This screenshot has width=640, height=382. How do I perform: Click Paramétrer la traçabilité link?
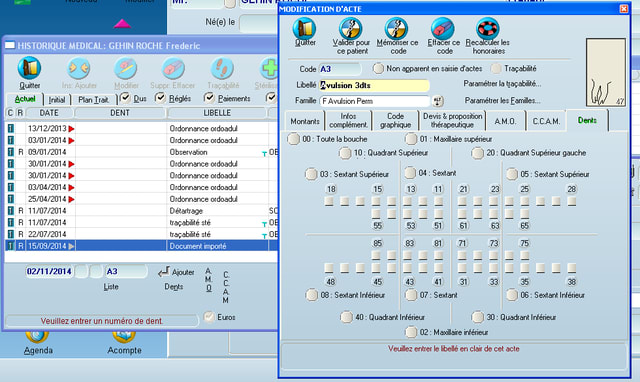click(502, 84)
